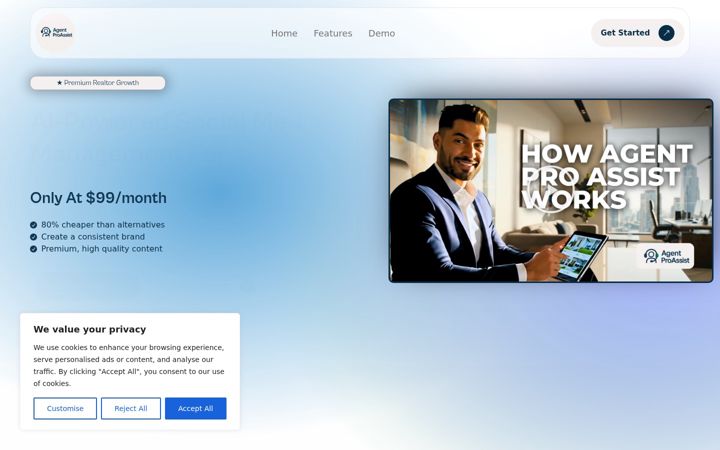The width and height of the screenshot is (720, 450).
Task: Click the 'Only At $99/month' heading
Action: point(98,198)
